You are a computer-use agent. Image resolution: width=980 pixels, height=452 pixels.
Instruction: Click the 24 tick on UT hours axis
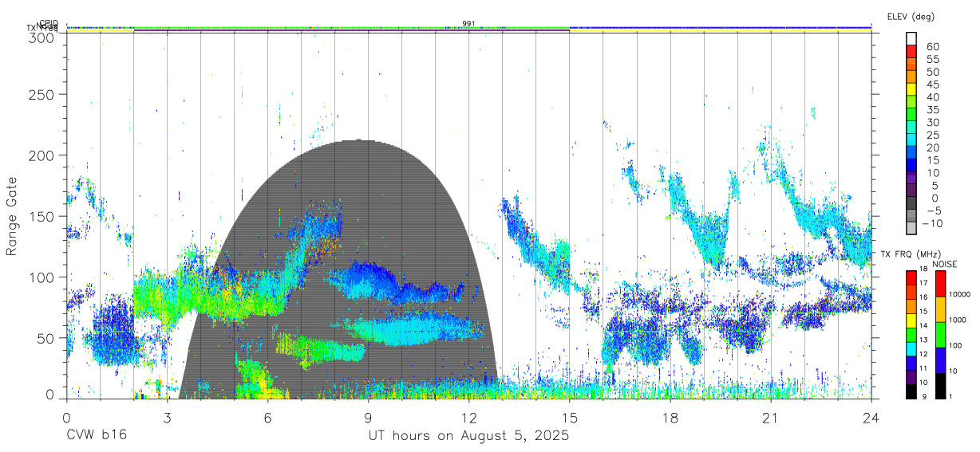871,418
